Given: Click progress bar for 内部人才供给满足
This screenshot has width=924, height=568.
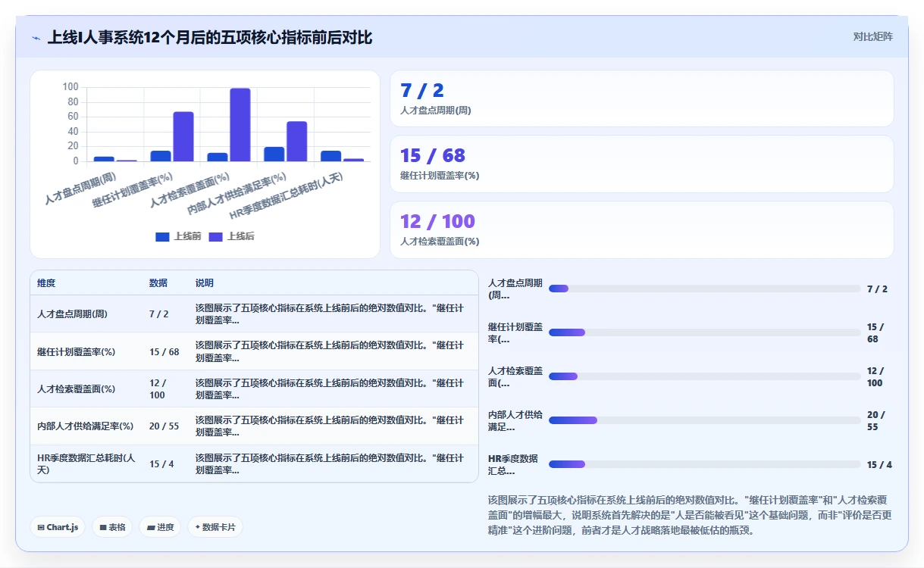Looking at the screenshot, I should point(704,420).
